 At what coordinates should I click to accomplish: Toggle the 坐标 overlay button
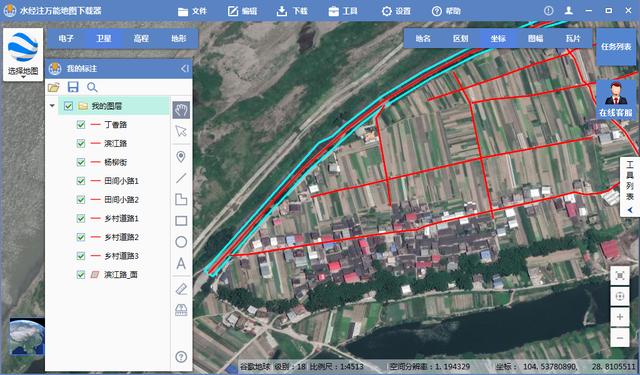pyautogui.click(x=498, y=38)
